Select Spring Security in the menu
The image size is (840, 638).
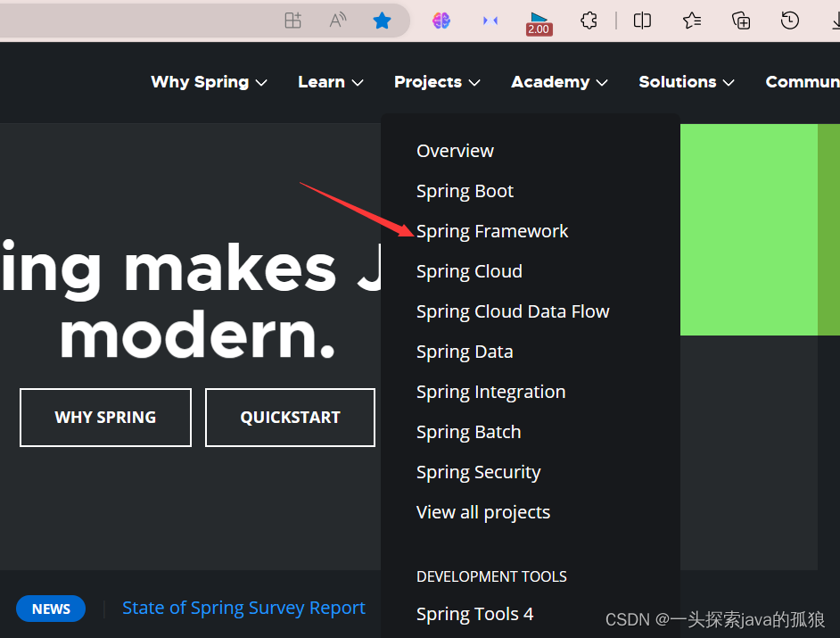[x=479, y=472]
